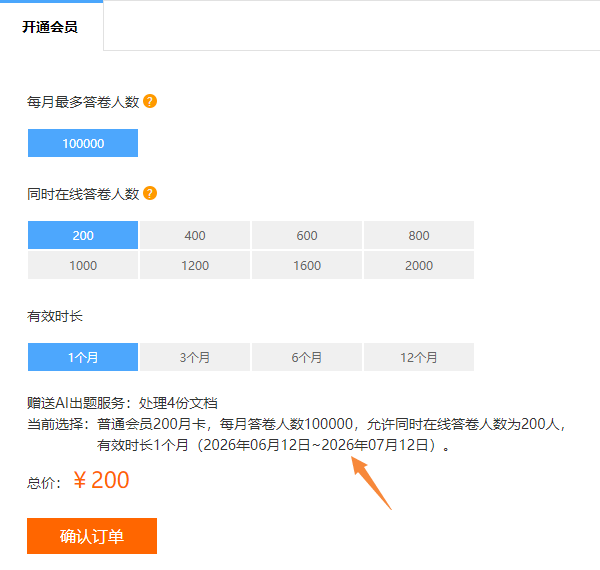The width and height of the screenshot is (600, 570).
Task: Pick the 600 concurrent respondents option
Action: coord(307,235)
